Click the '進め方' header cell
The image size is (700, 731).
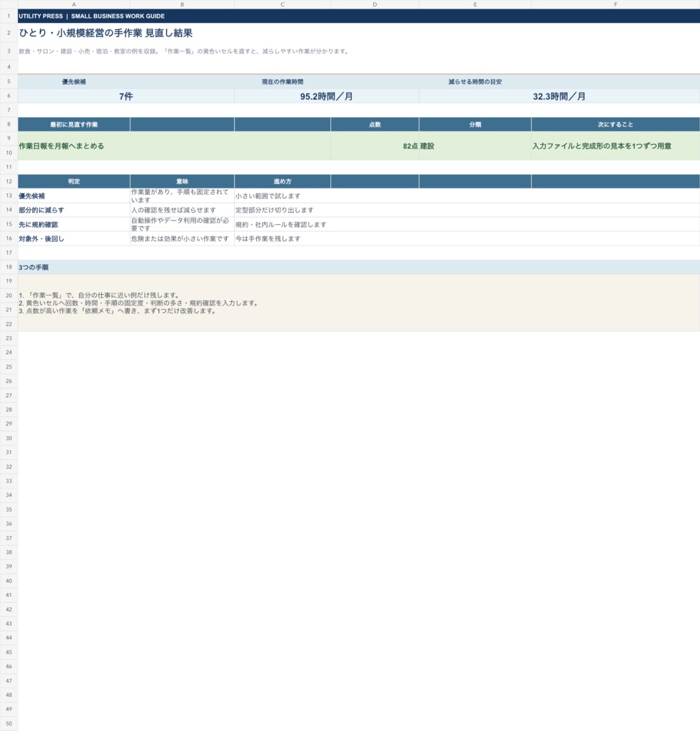click(283, 181)
